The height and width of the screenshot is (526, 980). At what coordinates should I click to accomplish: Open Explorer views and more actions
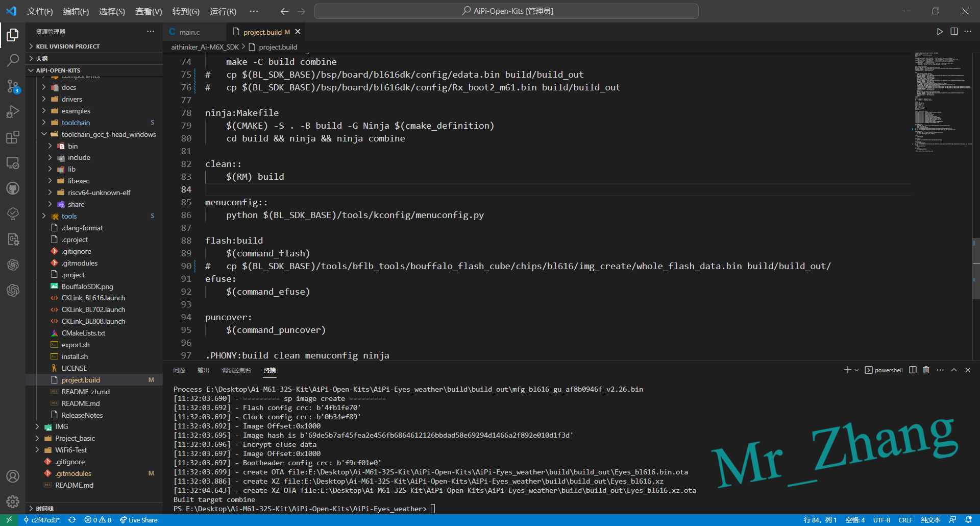click(x=151, y=32)
